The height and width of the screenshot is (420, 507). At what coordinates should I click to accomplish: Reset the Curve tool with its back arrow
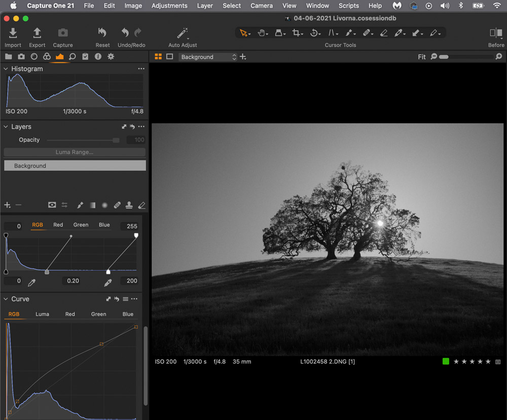coord(117,299)
